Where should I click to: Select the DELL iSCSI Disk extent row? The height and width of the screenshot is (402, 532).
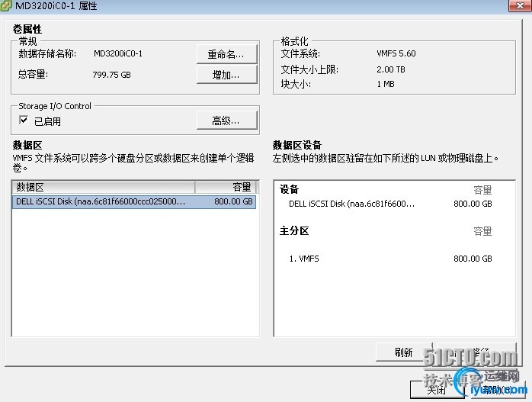[x=134, y=201]
